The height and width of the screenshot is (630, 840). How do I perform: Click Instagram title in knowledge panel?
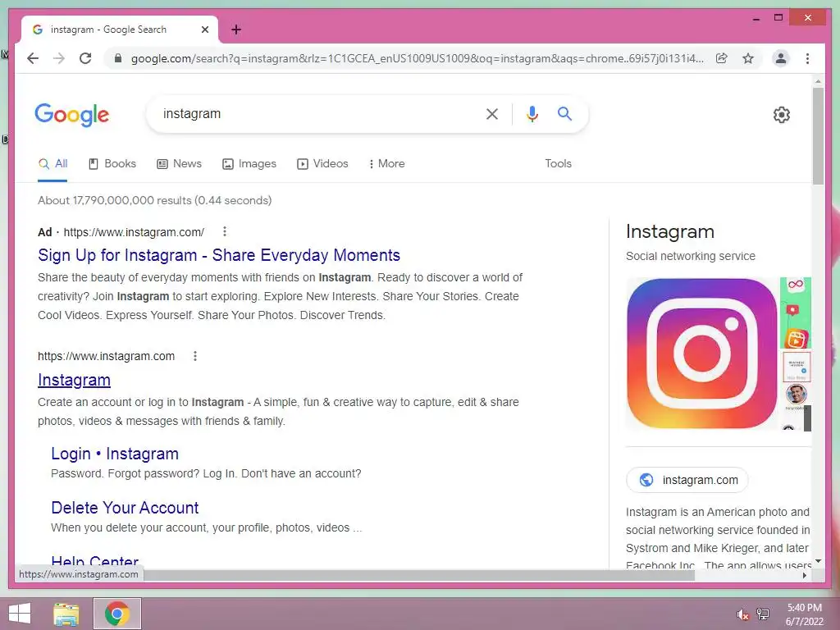click(670, 231)
